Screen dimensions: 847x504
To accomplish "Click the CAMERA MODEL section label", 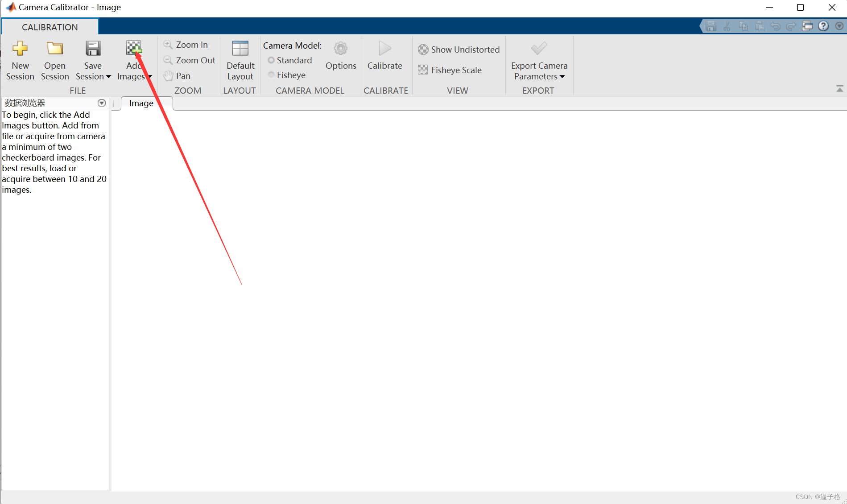I will 310,91.
